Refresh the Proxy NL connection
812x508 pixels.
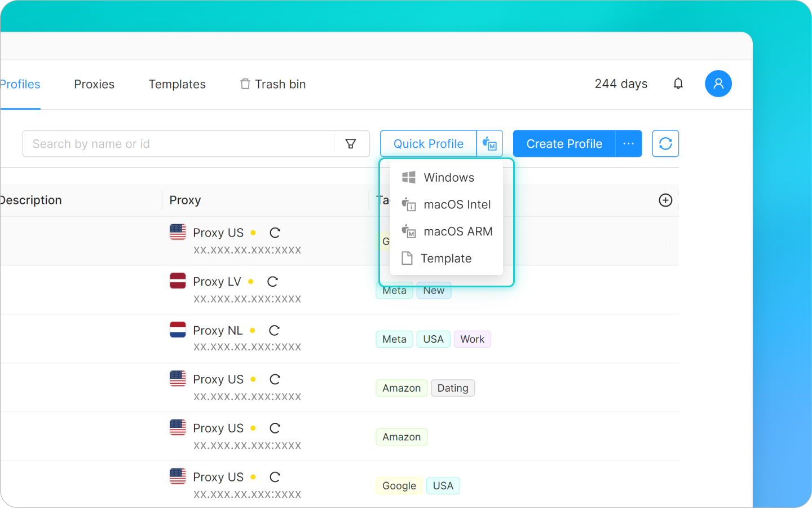pos(274,330)
